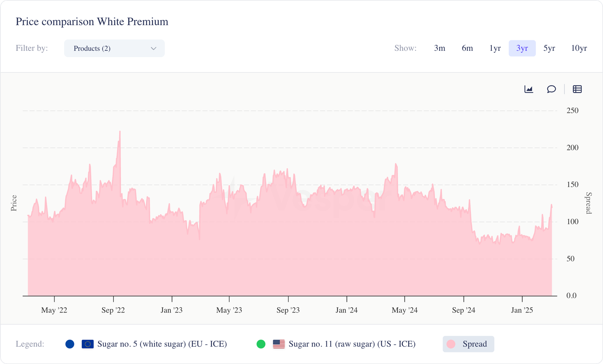Image resolution: width=603 pixels, height=364 pixels.
Task: Show the 1yr time range
Action: point(495,48)
